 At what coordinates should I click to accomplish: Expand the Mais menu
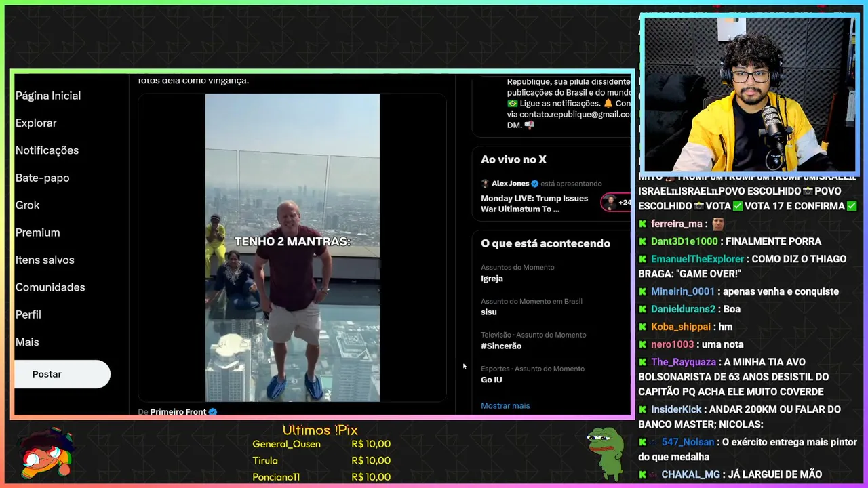click(x=27, y=342)
